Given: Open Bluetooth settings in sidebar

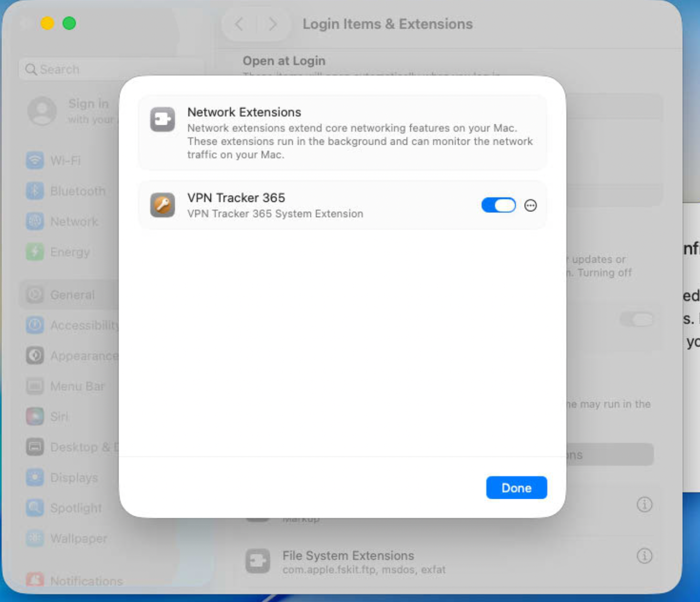Looking at the screenshot, I should click(x=78, y=191).
